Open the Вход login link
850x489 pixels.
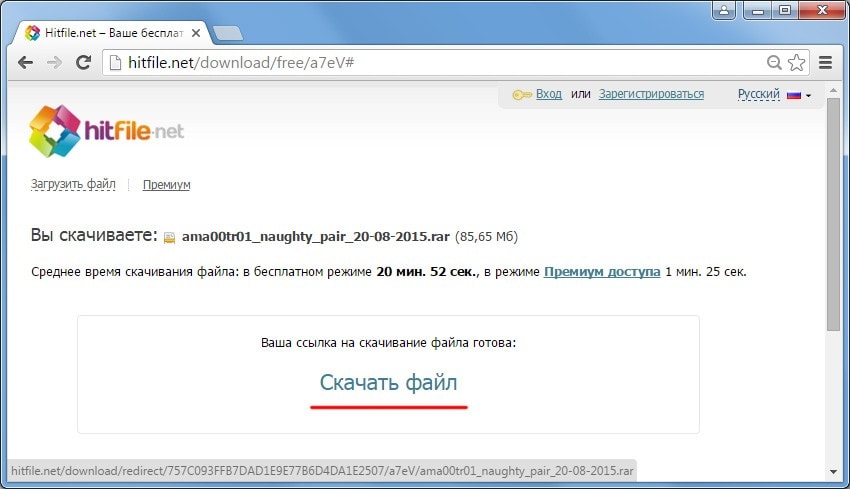click(x=549, y=94)
